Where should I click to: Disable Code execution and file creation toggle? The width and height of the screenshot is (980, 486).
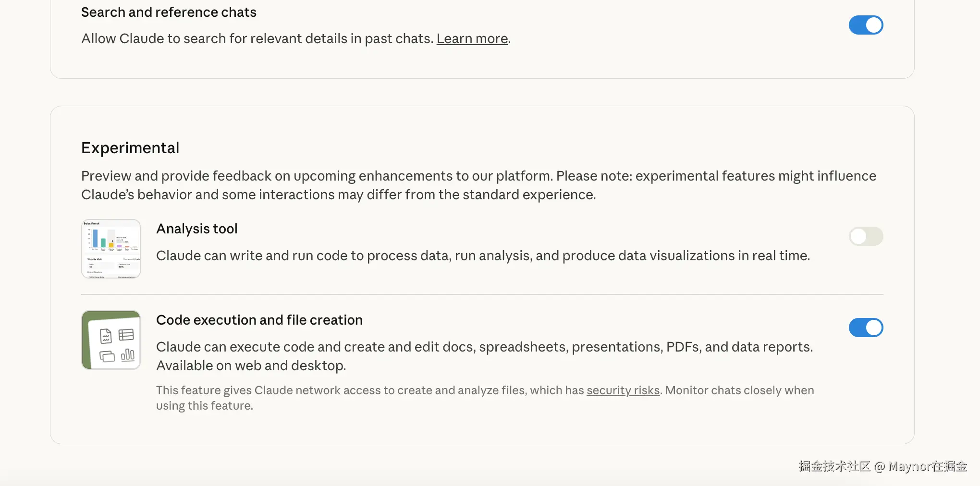click(x=866, y=328)
